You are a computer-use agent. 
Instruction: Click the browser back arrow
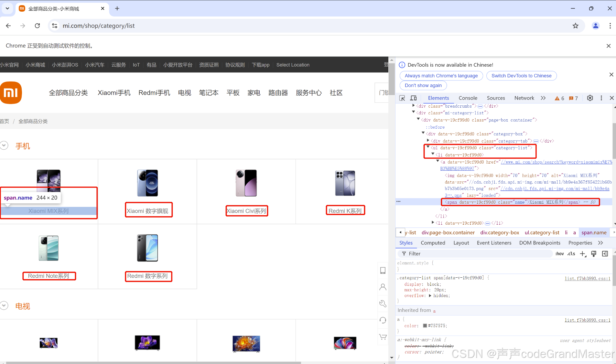click(8, 26)
